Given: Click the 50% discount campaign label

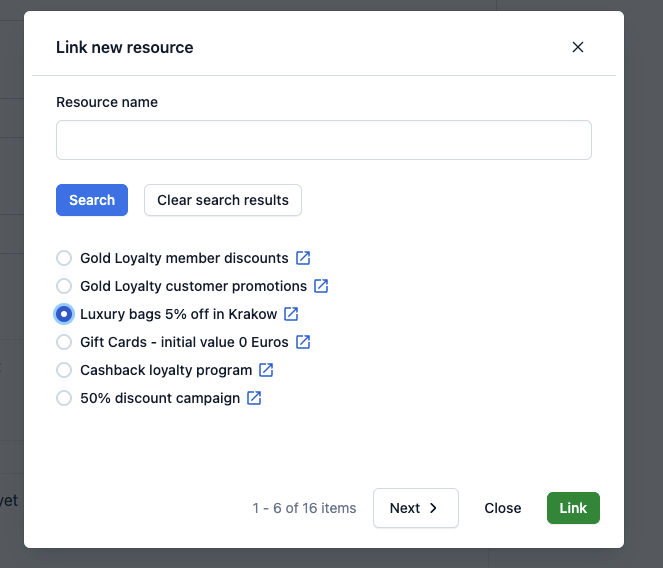Looking at the screenshot, I should coord(160,398).
